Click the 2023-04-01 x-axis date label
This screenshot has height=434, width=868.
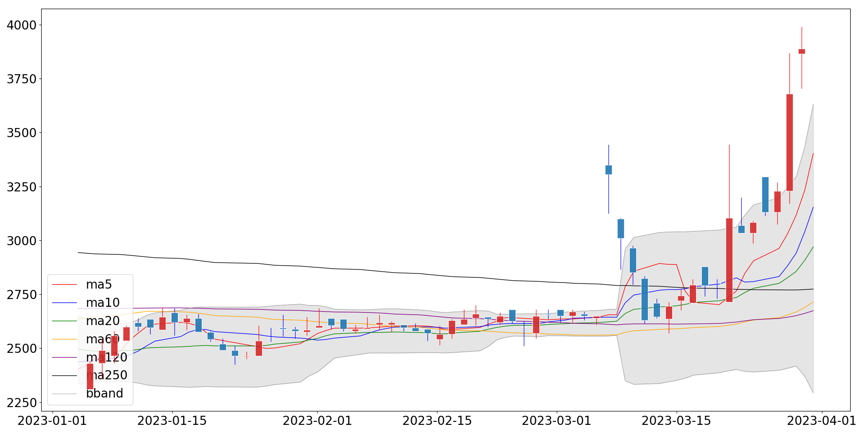(822, 421)
